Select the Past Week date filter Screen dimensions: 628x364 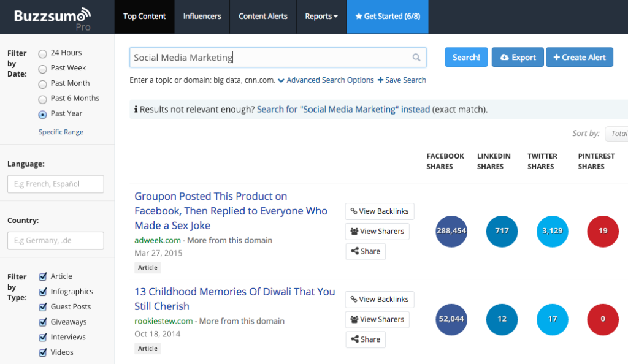click(x=43, y=67)
